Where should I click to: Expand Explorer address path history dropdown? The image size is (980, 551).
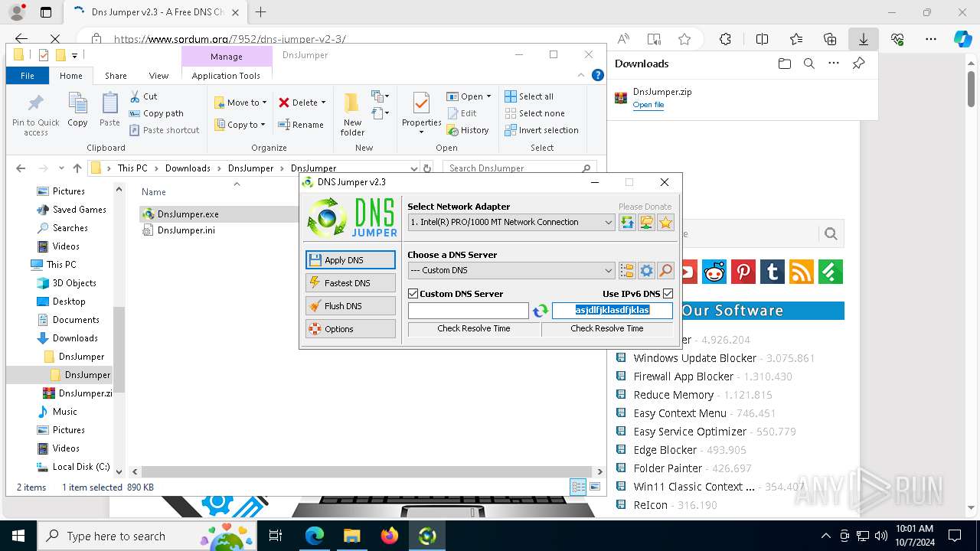pyautogui.click(x=413, y=168)
